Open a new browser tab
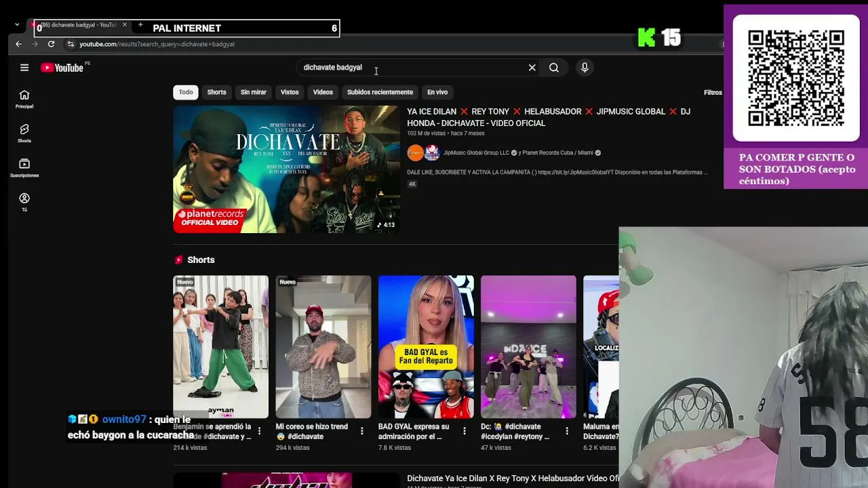868x488 pixels. point(140,25)
